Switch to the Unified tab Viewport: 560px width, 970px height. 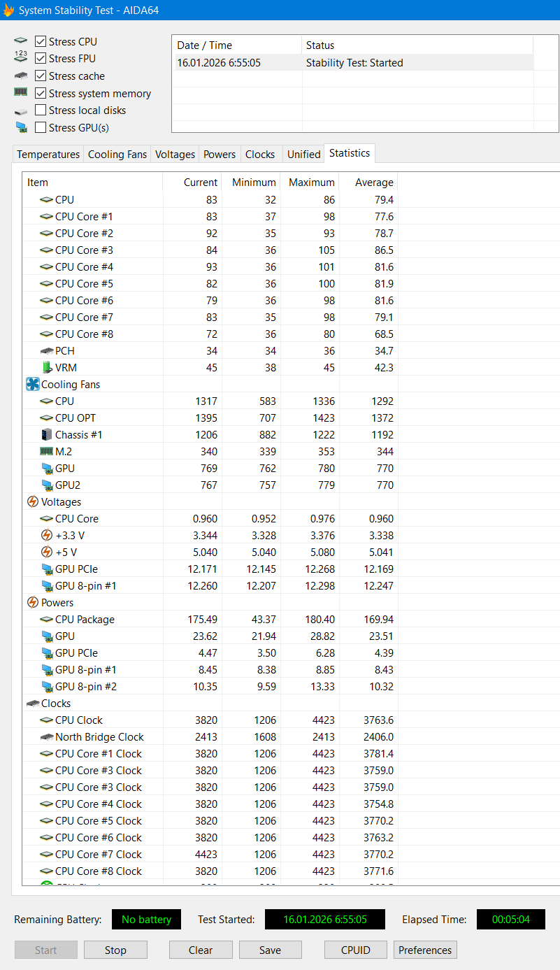(304, 154)
